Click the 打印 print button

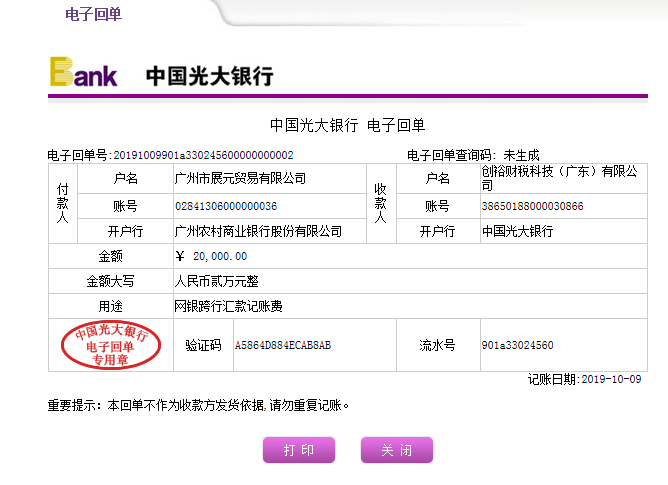[x=299, y=450]
